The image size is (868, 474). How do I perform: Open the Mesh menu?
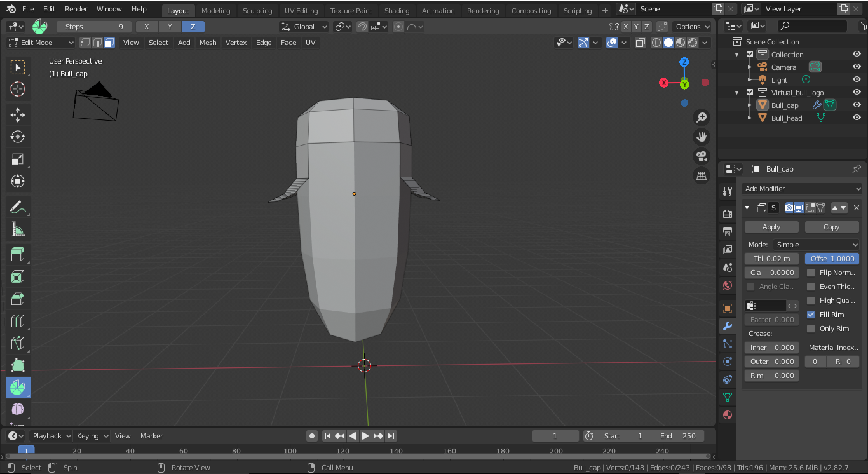click(208, 43)
